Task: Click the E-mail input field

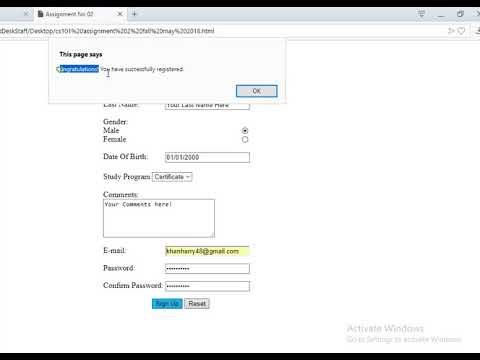Action: (207, 251)
